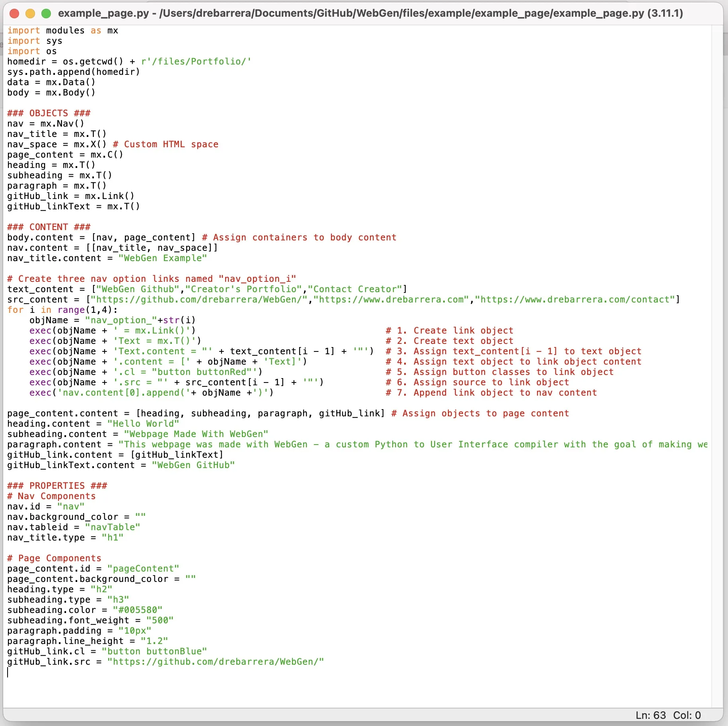Click the red close window button
The height and width of the screenshot is (726, 728).
point(14,14)
